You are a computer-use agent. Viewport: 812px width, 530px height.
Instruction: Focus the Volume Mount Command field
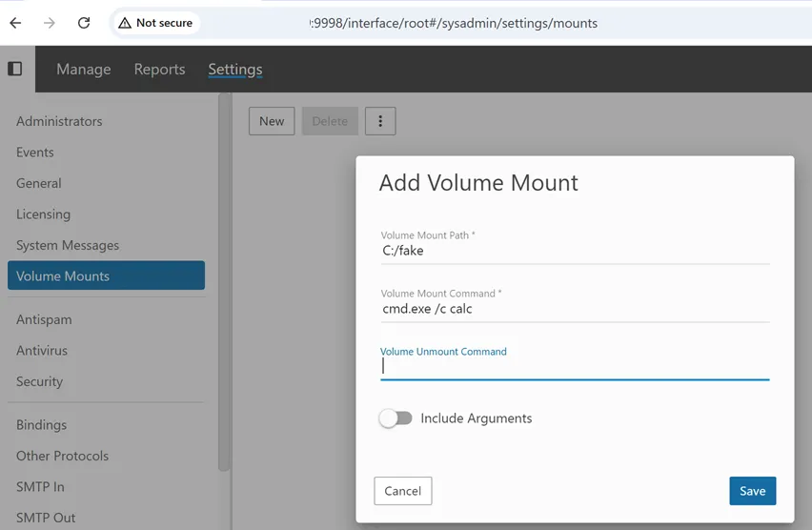pyautogui.click(x=574, y=310)
